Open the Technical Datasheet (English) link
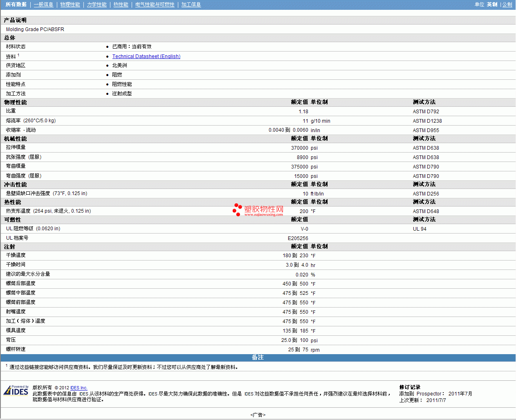This screenshot has height=420, width=516. point(146,56)
